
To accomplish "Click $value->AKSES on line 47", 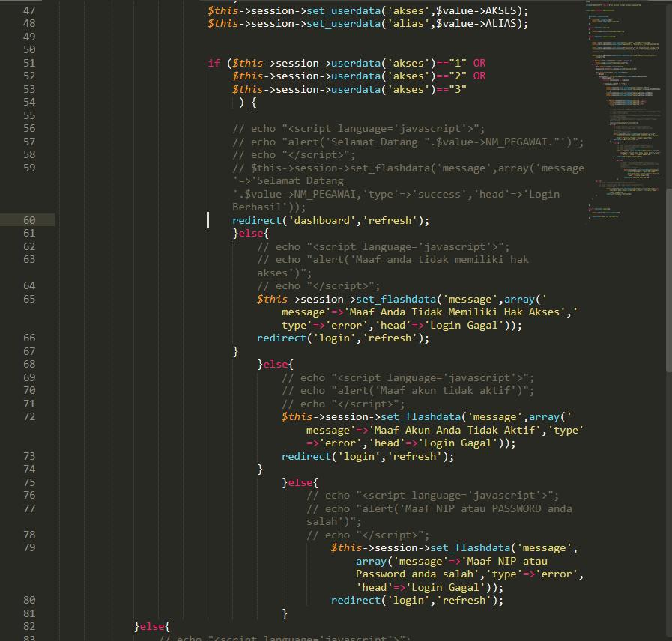I will pos(476,10).
